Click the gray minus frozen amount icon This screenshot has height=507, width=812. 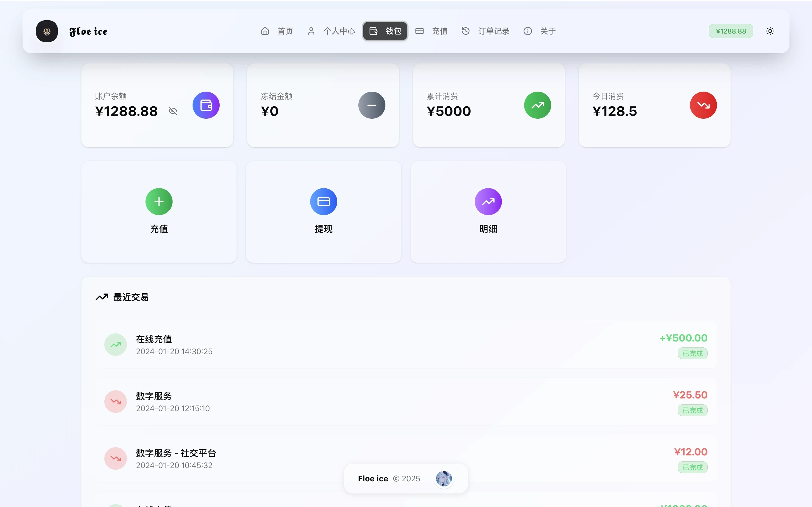point(372,105)
